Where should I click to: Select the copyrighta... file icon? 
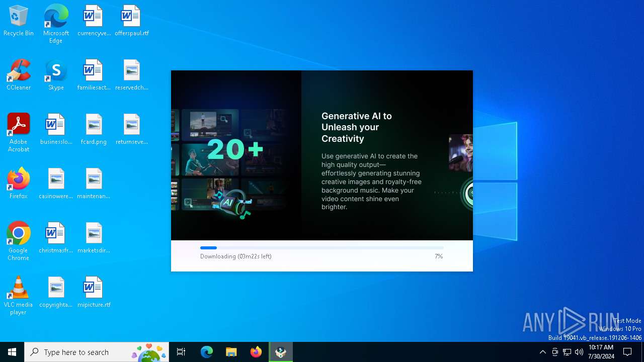[56, 293]
